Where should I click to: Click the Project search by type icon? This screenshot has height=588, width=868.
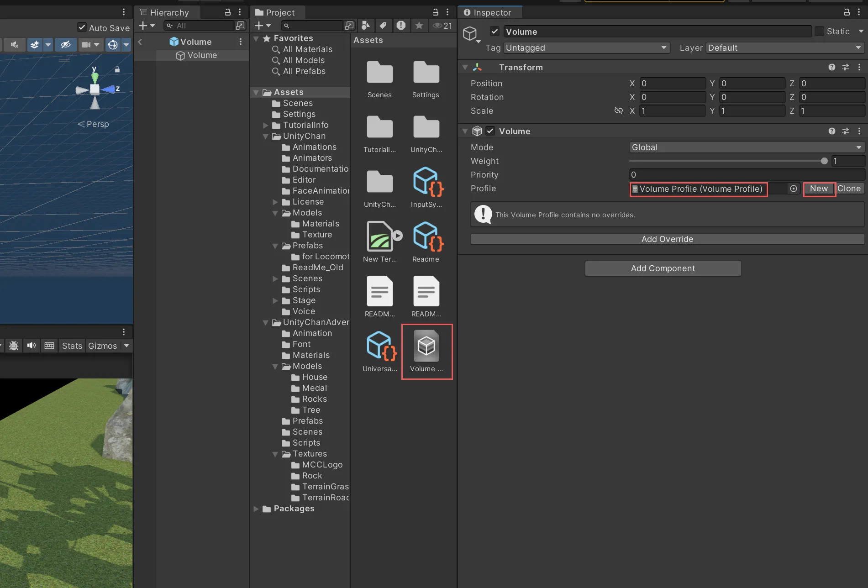click(x=365, y=26)
